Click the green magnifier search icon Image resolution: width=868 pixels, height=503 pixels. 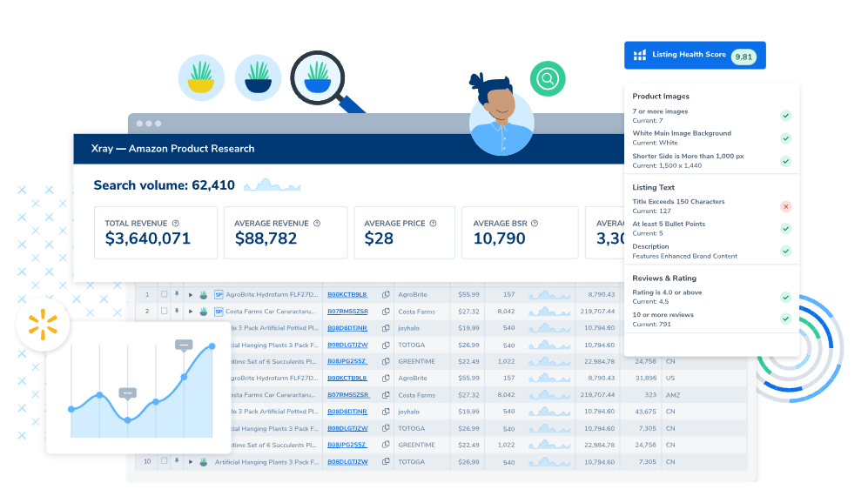[x=547, y=78]
